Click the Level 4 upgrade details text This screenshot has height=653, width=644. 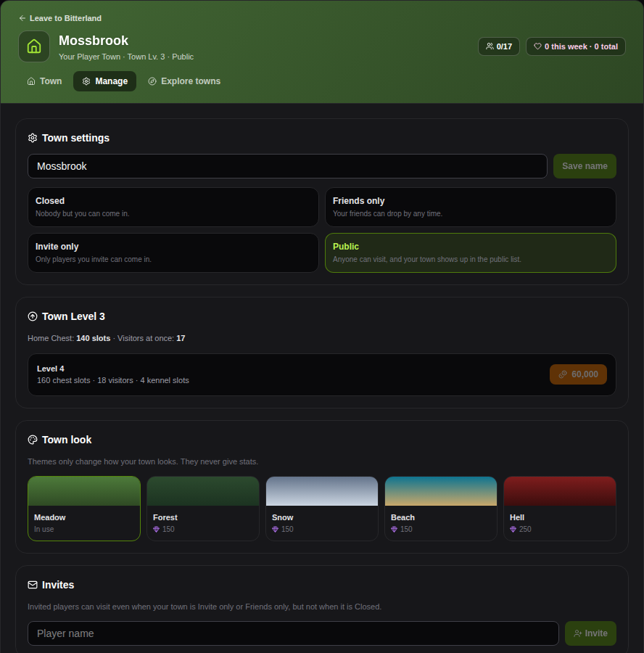click(113, 381)
